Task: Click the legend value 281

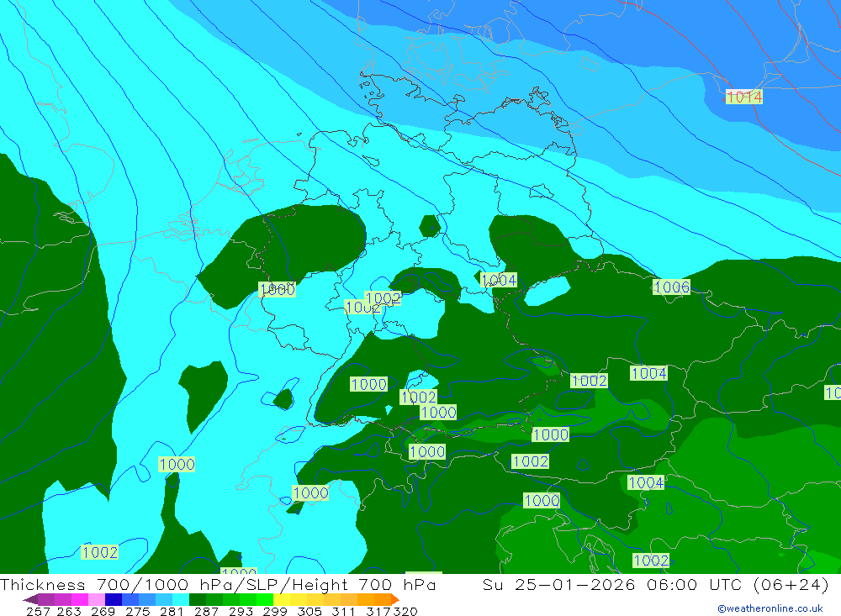Action: pos(172,611)
